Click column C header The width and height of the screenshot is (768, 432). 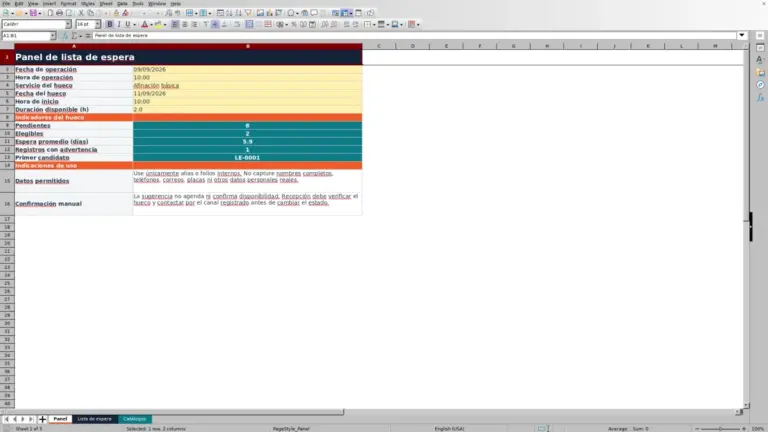point(379,46)
